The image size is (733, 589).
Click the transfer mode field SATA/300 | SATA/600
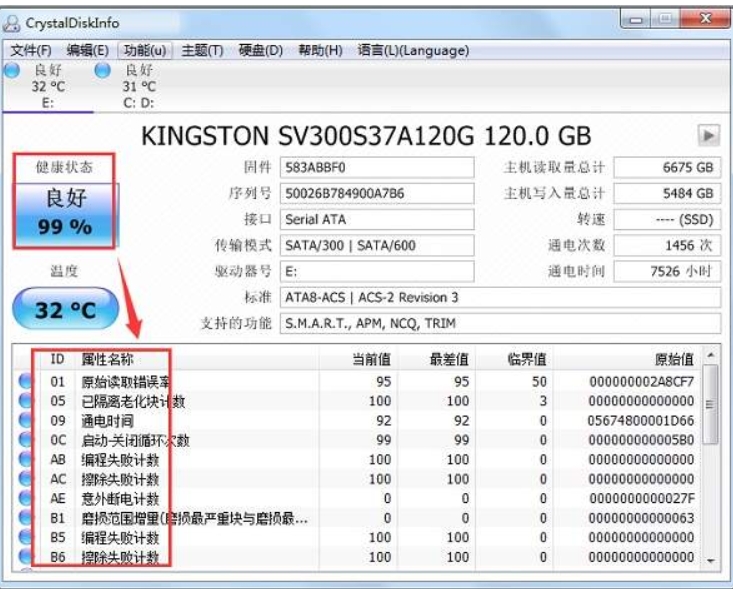tap(377, 245)
